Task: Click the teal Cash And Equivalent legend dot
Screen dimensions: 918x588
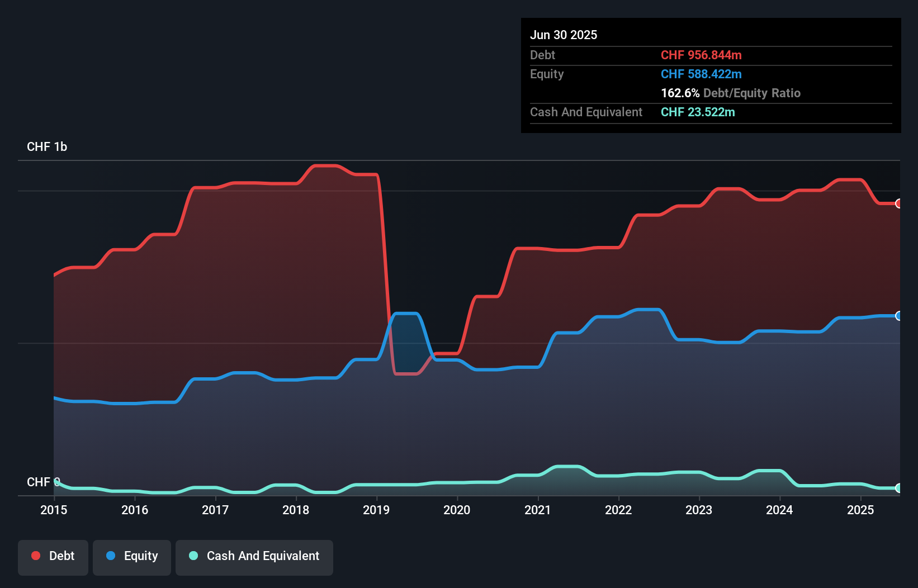Action: [x=193, y=556]
